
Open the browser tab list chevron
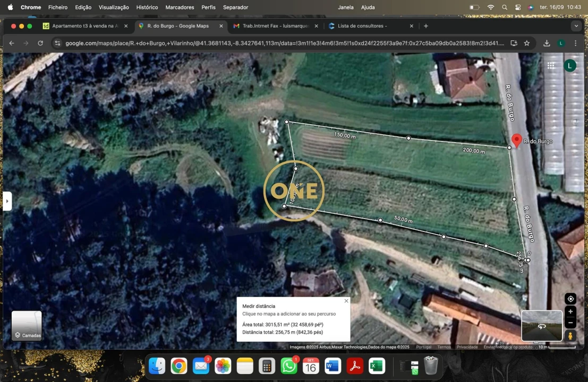coord(576,25)
